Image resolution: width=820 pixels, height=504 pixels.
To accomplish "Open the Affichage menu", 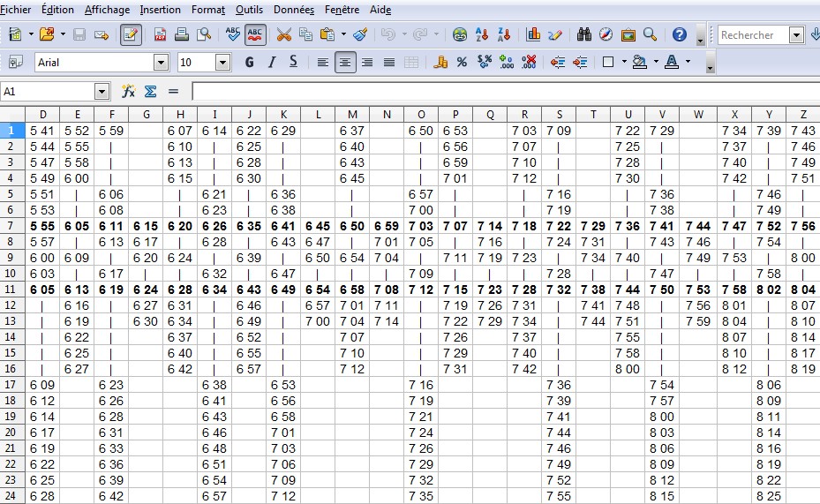I will tap(107, 10).
